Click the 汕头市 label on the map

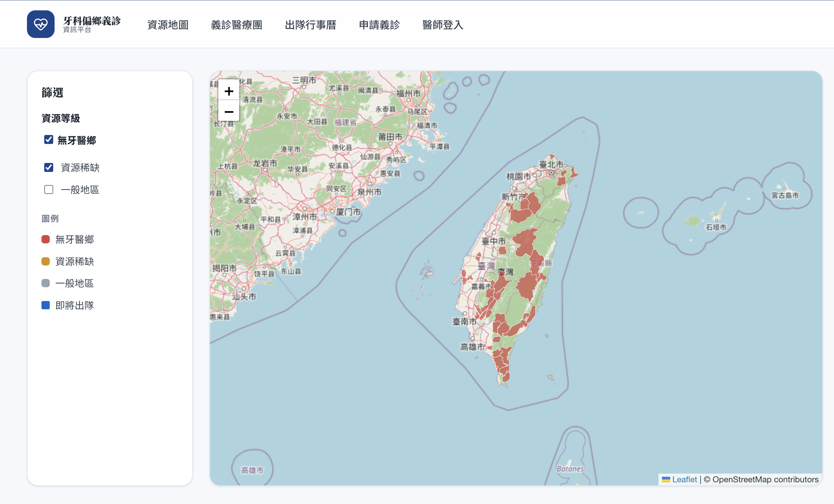244,297
